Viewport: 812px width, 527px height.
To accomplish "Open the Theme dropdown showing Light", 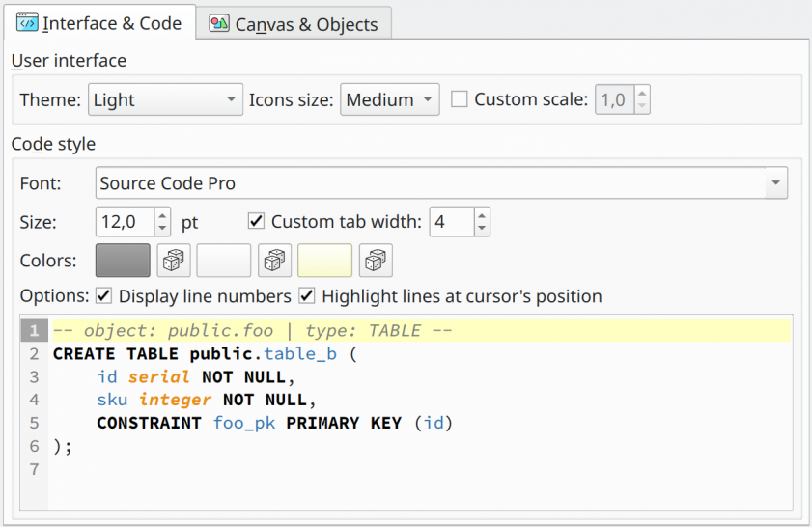I will (165, 99).
